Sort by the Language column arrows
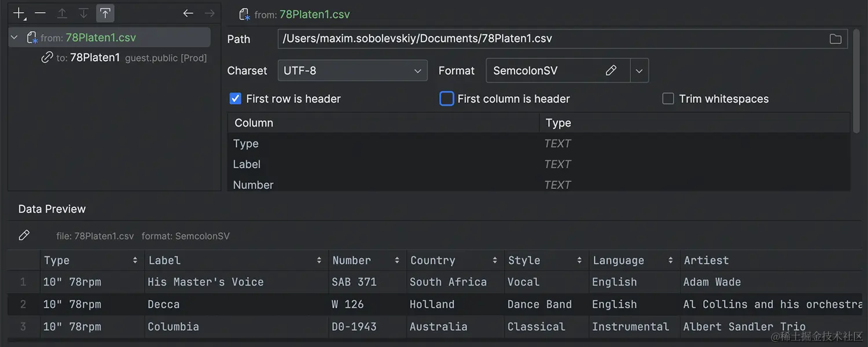The image size is (868, 347). pos(671,260)
